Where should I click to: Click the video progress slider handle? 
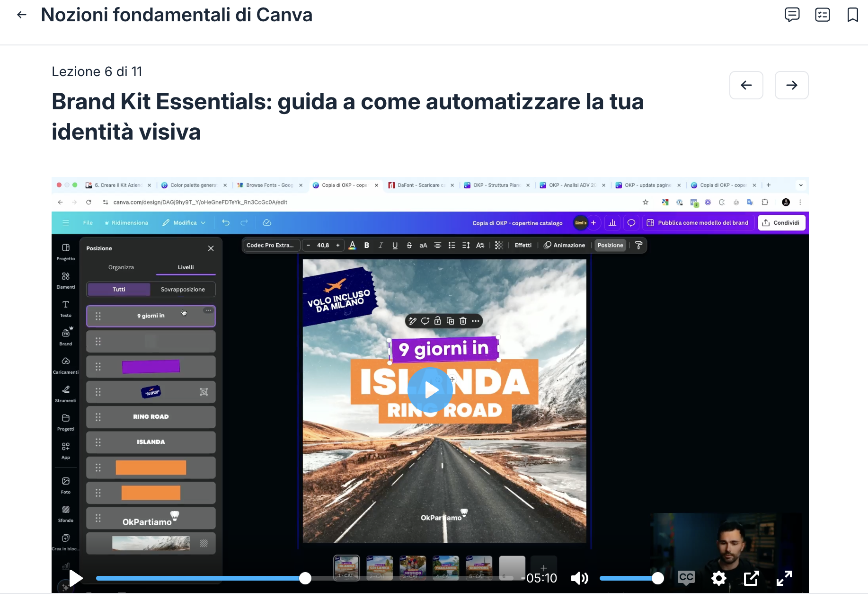(x=305, y=578)
